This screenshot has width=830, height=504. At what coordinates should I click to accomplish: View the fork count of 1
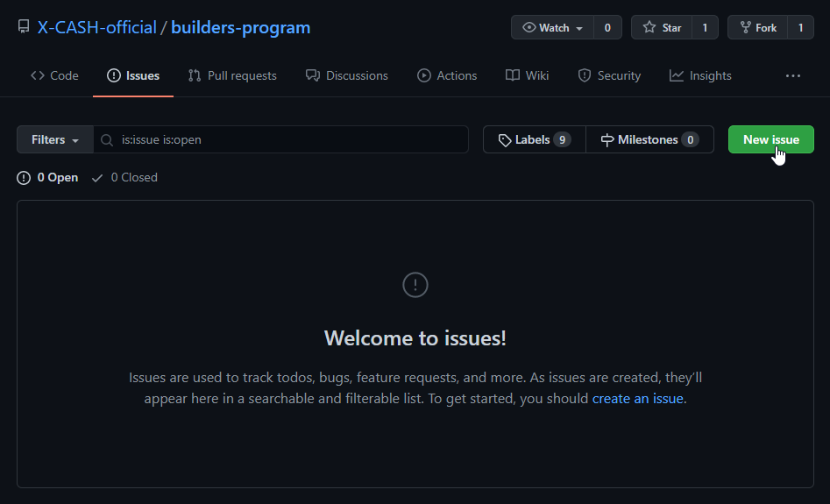[x=801, y=27]
